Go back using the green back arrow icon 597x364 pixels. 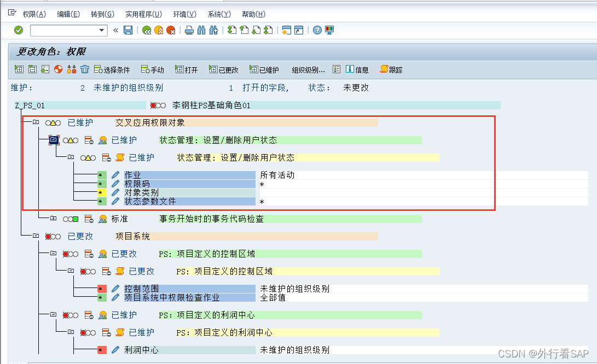[x=147, y=30]
